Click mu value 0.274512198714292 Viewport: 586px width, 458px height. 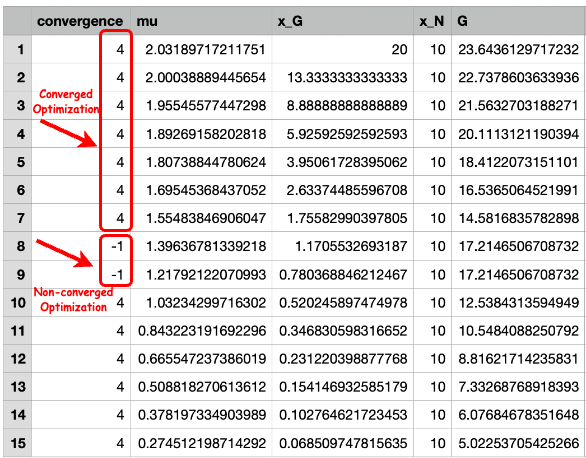point(202,443)
